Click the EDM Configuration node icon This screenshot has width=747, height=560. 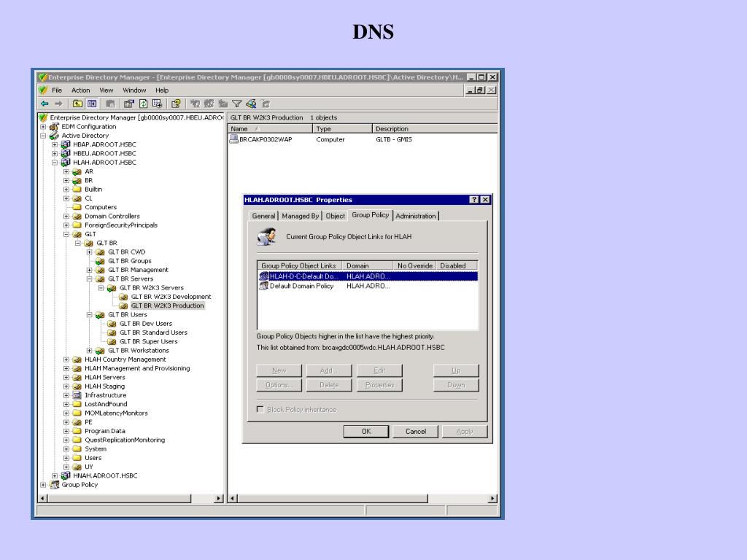[x=54, y=127]
